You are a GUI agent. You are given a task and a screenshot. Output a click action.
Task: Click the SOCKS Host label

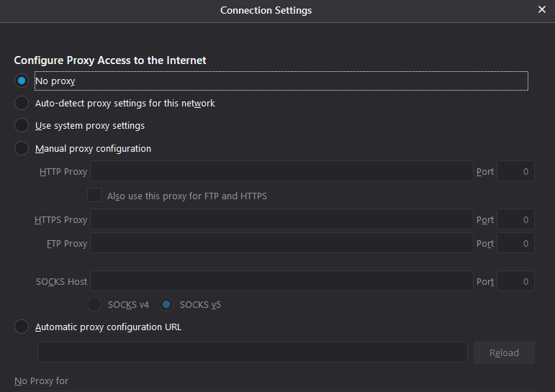[62, 282]
